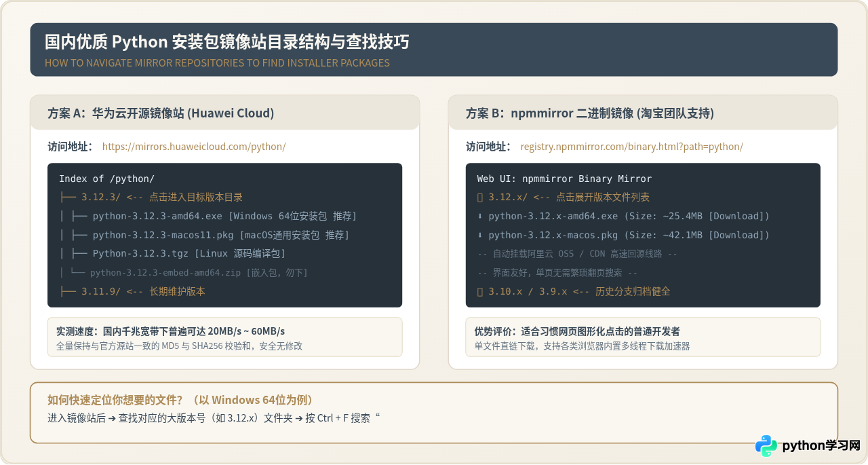This screenshot has height=465, width=868.
Task: Click the Web UI: npmmirror Binary Mirror line
Action: pos(564,179)
